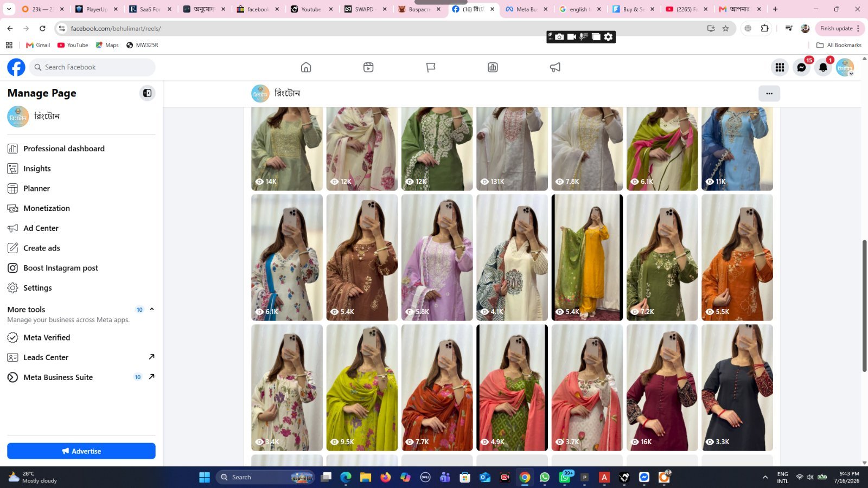Open the Facebook home feed icon
Viewport: 868px width, 488px height.
click(306, 67)
